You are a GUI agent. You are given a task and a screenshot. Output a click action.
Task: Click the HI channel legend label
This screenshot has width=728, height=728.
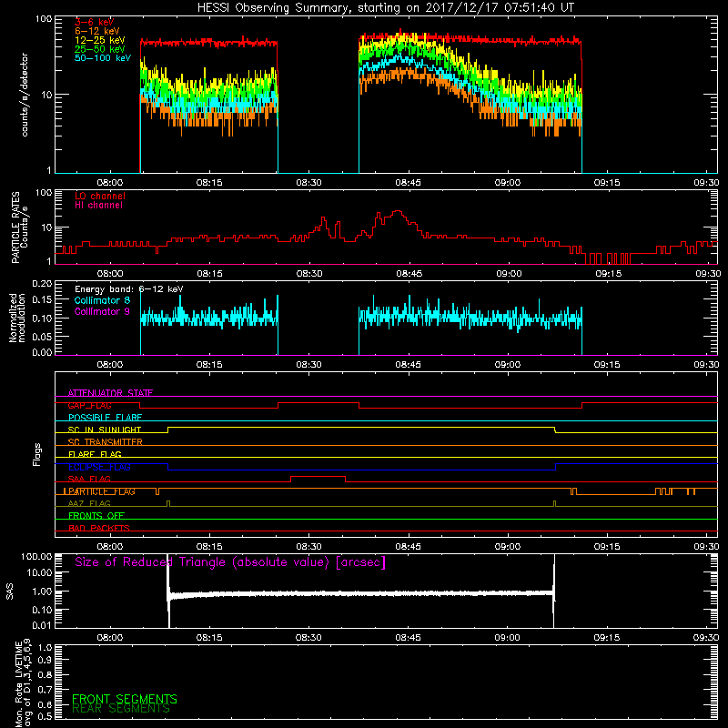[x=98, y=206]
